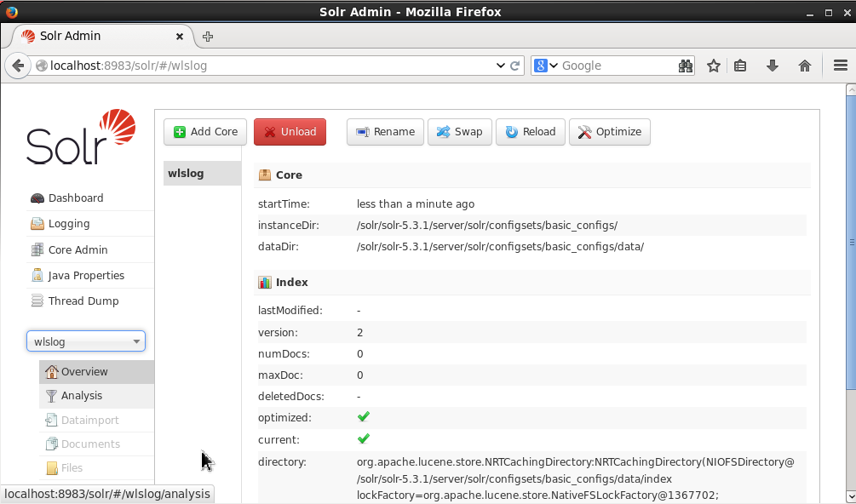The image size is (856, 504).
Task: Click the maxDoc label
Action: [280, 375]
